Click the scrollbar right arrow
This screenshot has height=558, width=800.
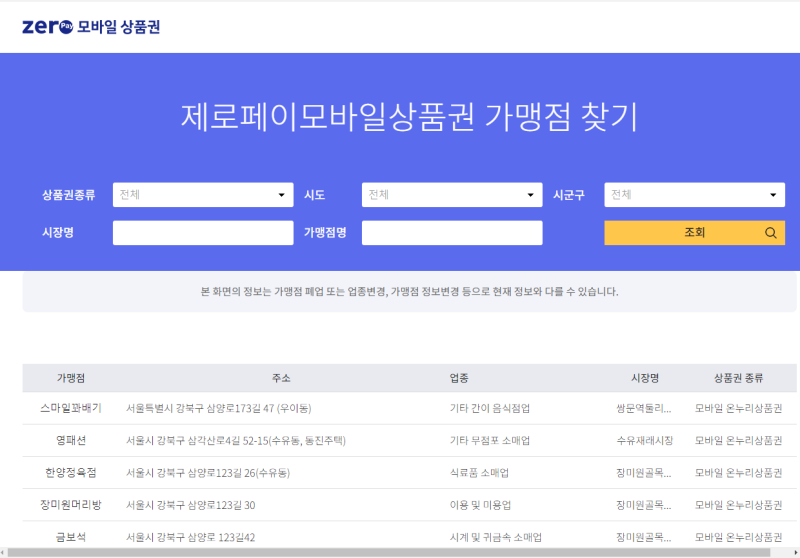(796, 552)
